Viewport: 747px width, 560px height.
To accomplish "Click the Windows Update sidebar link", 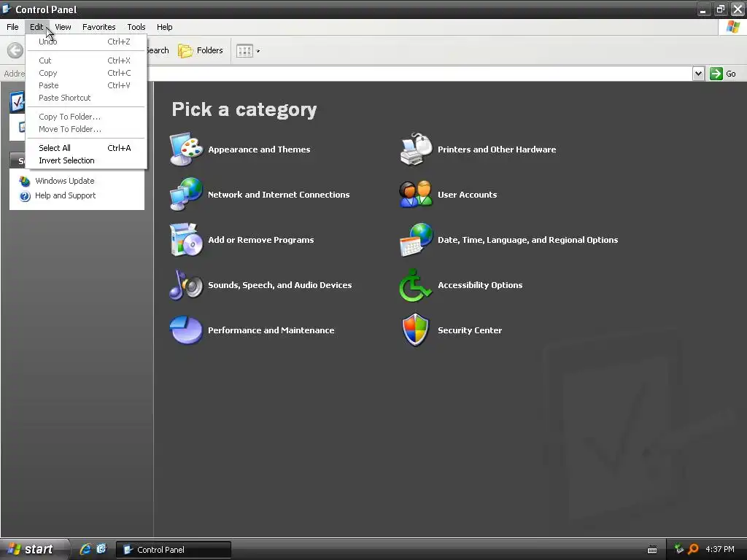I will coord(65,181).
